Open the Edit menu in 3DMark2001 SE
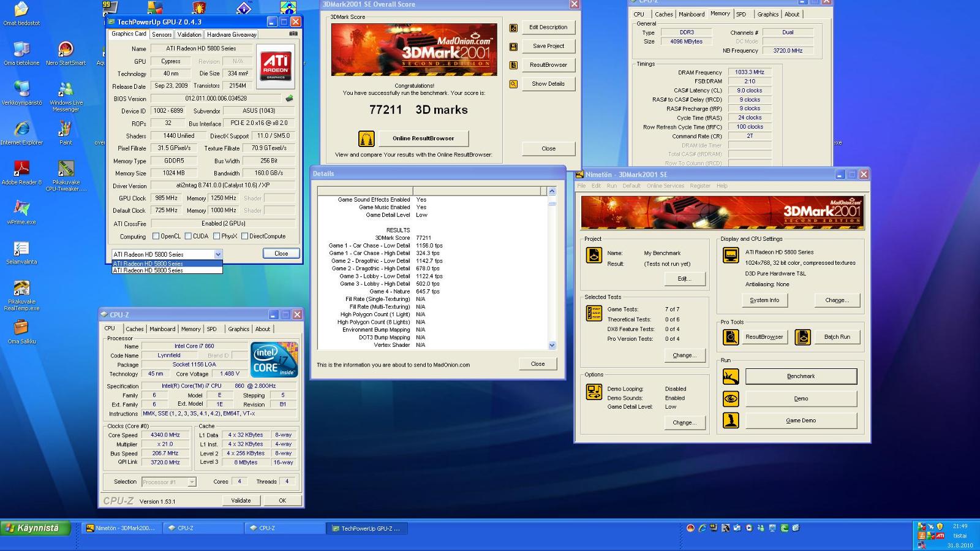This screenshot has height=551, width=980. pyautogui.click(x=596, y=186)
